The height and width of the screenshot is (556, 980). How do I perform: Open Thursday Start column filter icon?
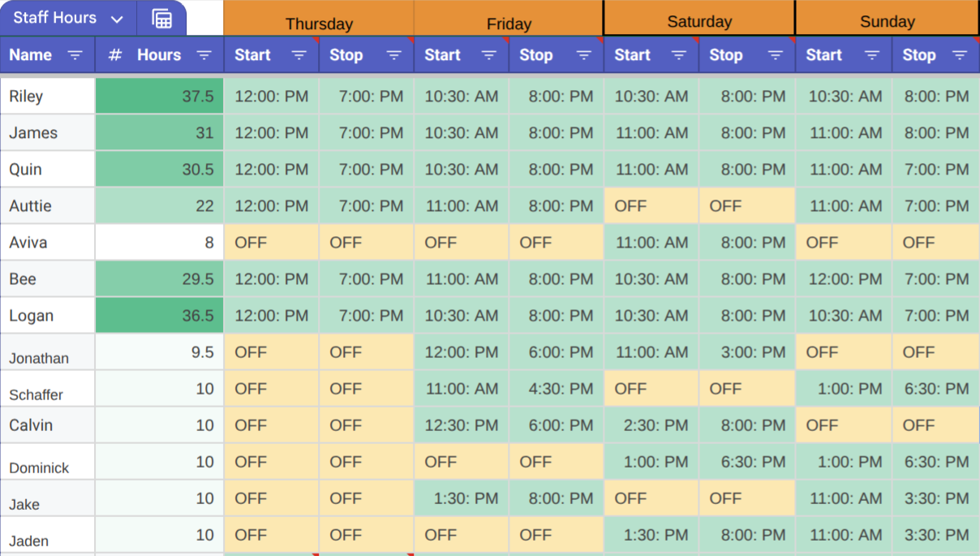[299, 55]
